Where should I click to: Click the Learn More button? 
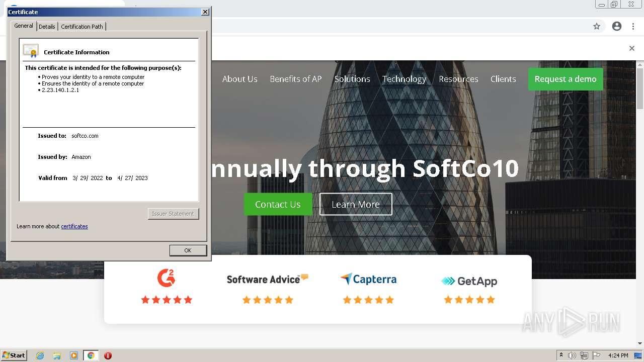pyautogui.click(x=356, y=204)
